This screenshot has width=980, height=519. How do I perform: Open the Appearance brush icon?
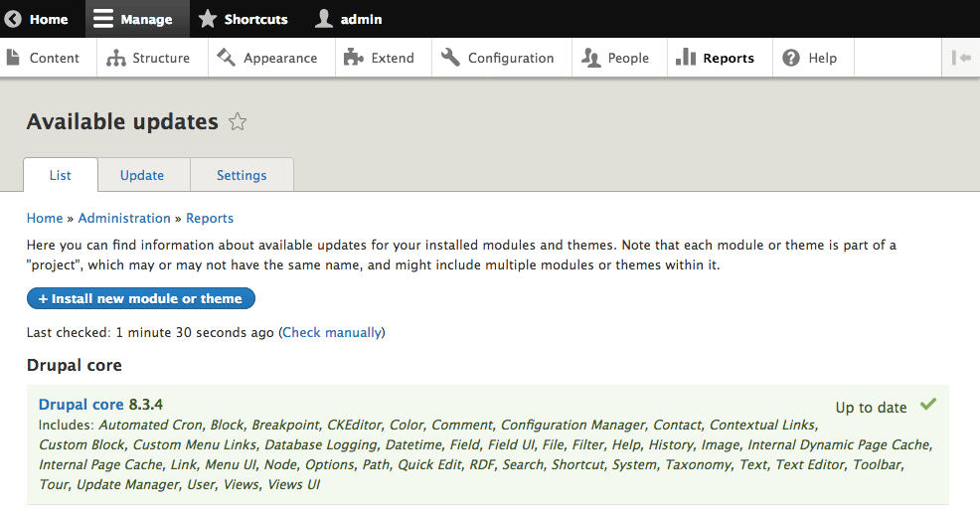(x=226, y=58)
